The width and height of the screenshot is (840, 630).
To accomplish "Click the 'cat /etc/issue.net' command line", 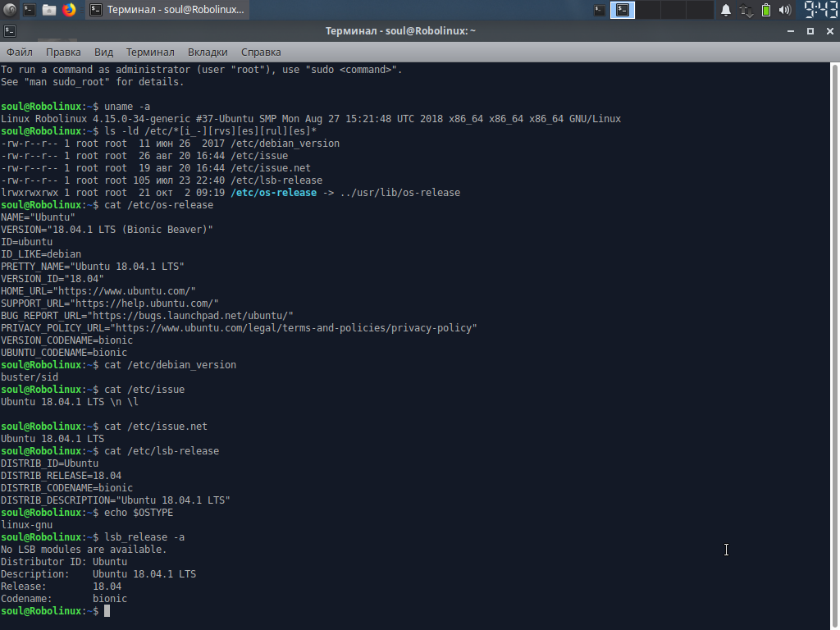I will point(104,426).
